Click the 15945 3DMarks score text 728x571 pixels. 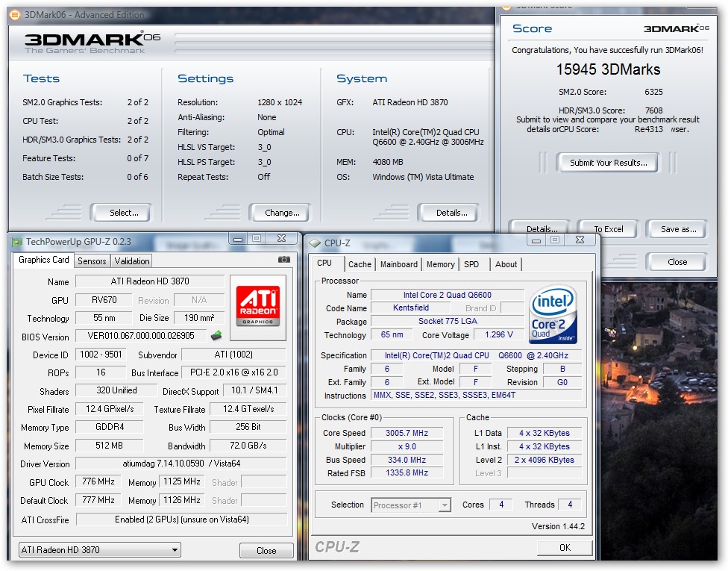tap(608, 69)
